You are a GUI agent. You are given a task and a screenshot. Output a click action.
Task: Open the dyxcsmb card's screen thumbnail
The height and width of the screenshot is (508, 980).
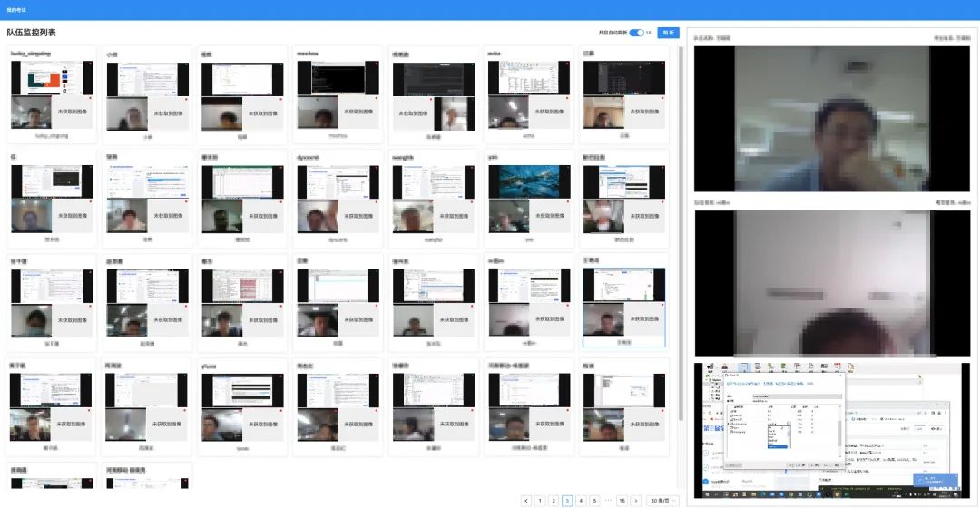[x=338, y=182]
